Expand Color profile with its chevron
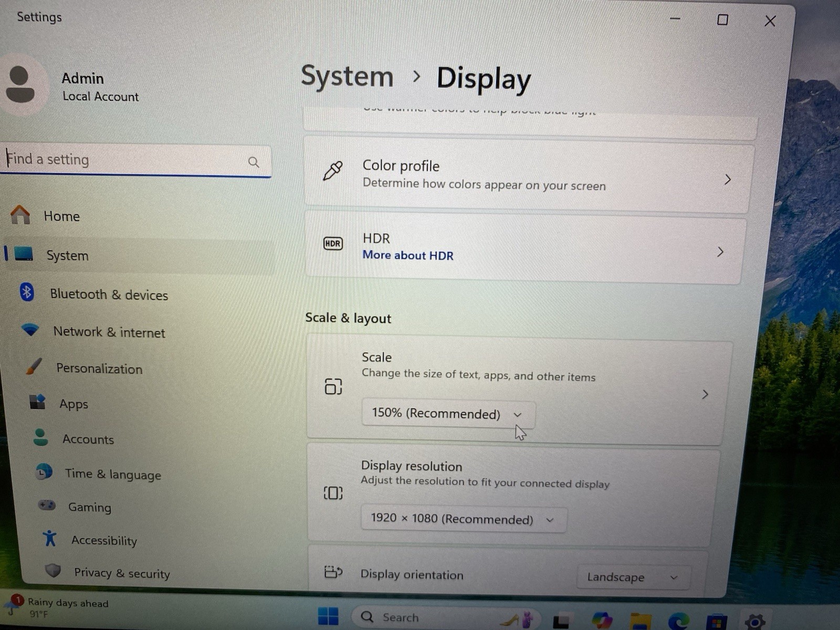This screenshot has height=630, width=840. click(728, 180)
